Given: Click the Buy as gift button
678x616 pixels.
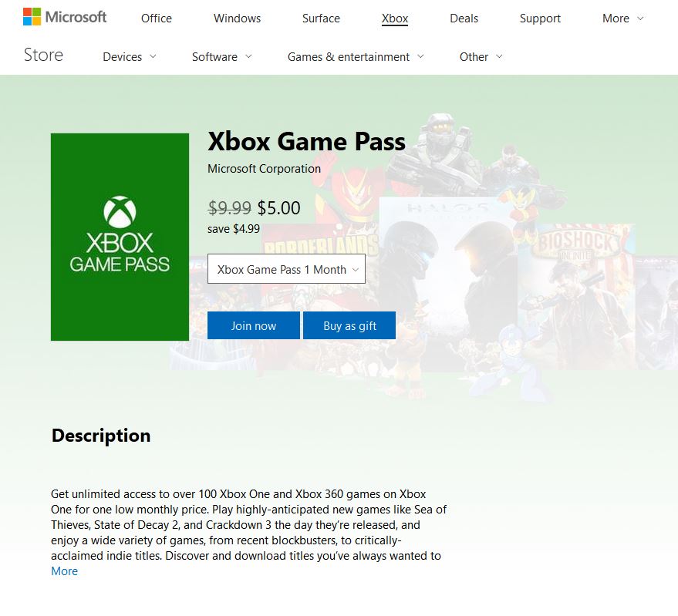Looking at the screenshot, I should click(349, 325).
